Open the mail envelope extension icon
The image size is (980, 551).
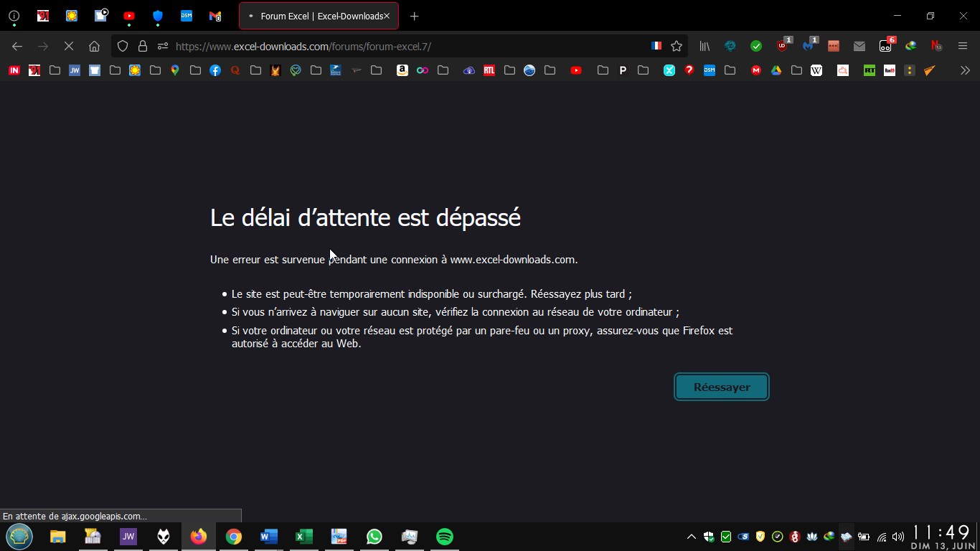[x=859, y=46]
